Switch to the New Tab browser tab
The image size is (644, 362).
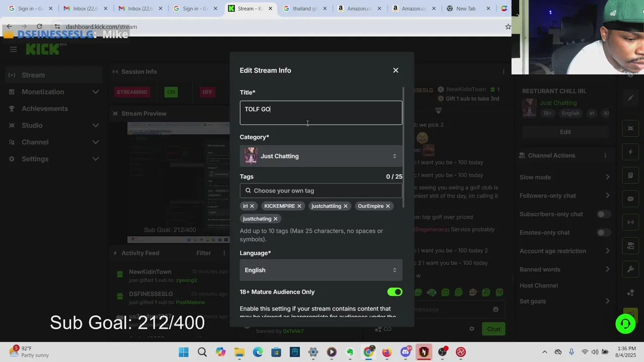point(468,9)
